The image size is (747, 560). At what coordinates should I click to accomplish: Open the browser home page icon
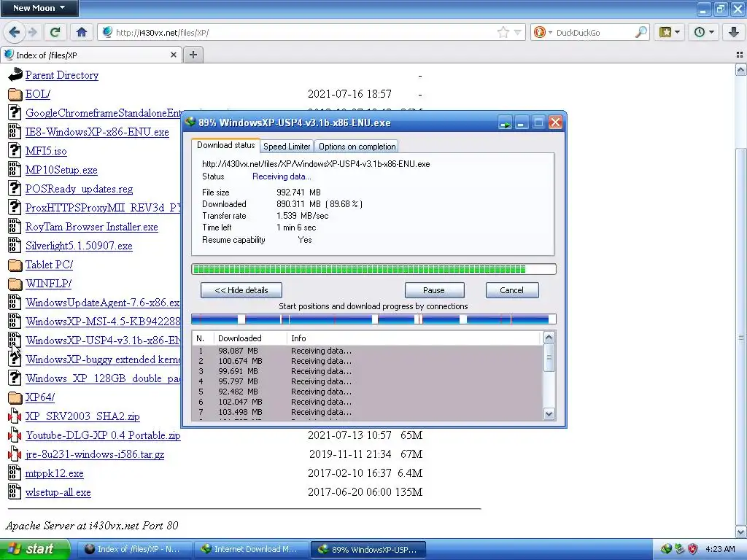[x=82, y=32]
